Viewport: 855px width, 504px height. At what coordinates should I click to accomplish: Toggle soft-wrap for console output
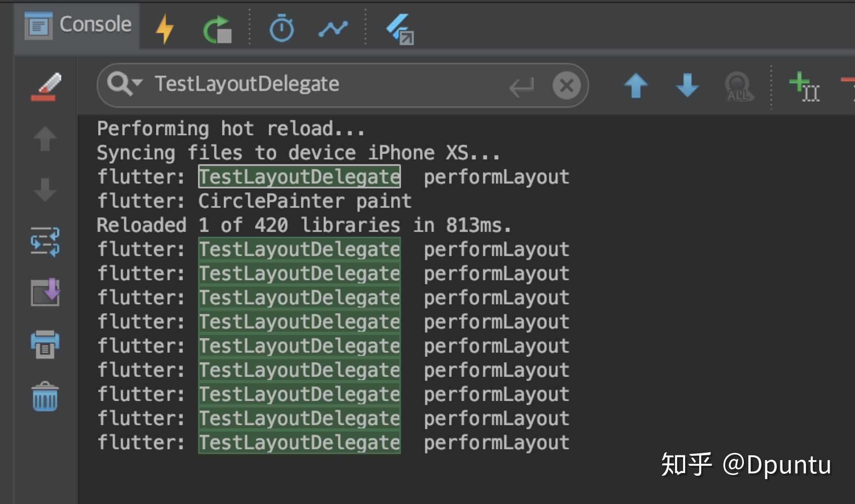click(x=45, y=242)
